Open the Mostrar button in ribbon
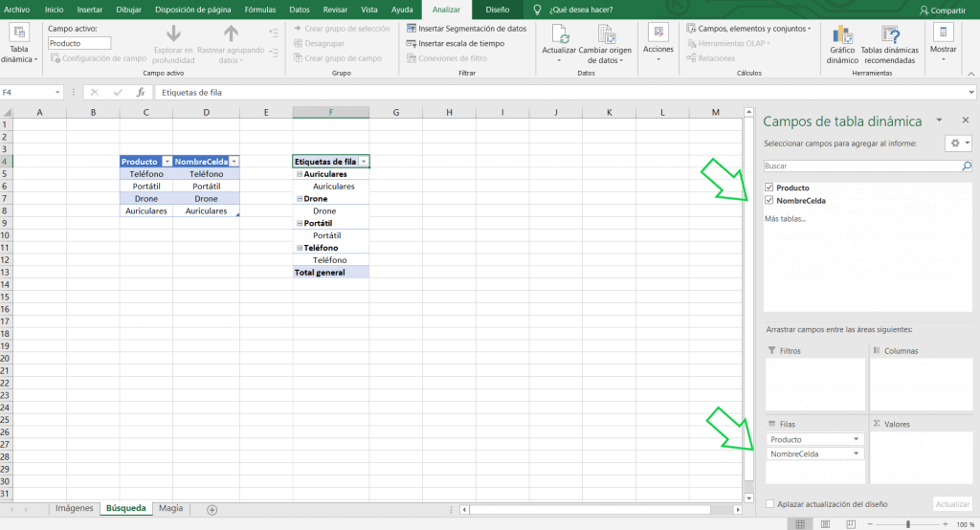The height and width of the screenshot is (530, 980). tap(943, 42)
